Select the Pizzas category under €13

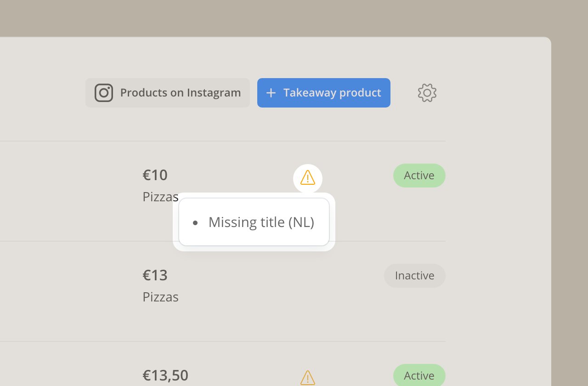(160, 297)
